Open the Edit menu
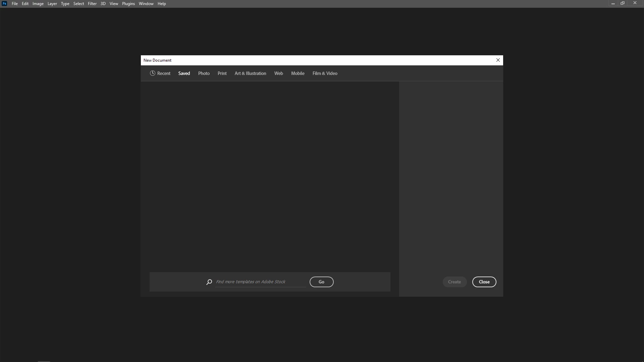The height and width of the screenshot is (362, 644). 25,4
